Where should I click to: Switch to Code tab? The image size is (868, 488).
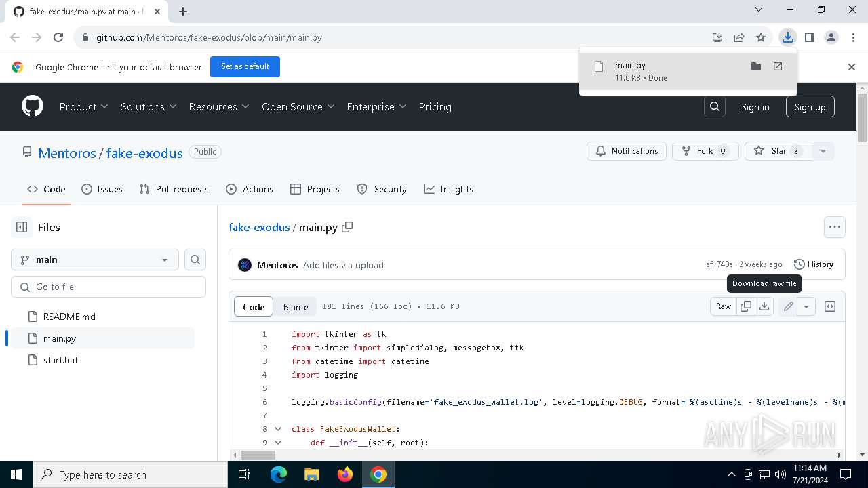(x=46, y=189)
